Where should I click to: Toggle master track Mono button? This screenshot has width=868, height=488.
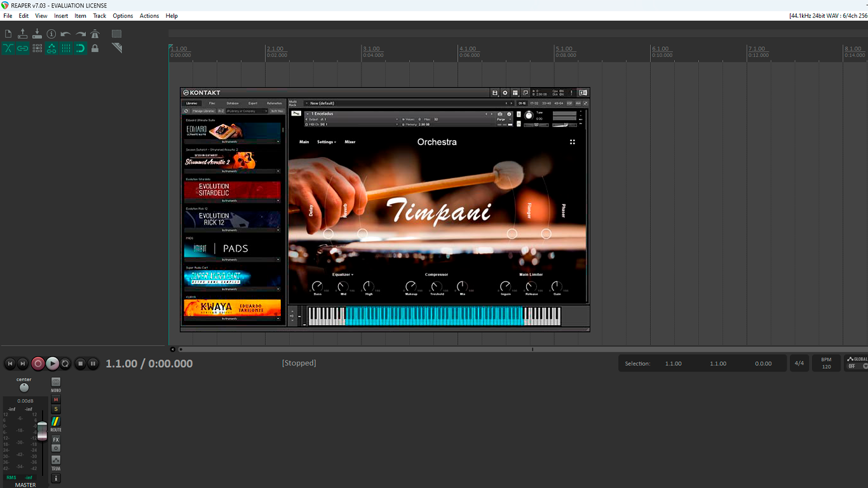(x=56, y=382)
